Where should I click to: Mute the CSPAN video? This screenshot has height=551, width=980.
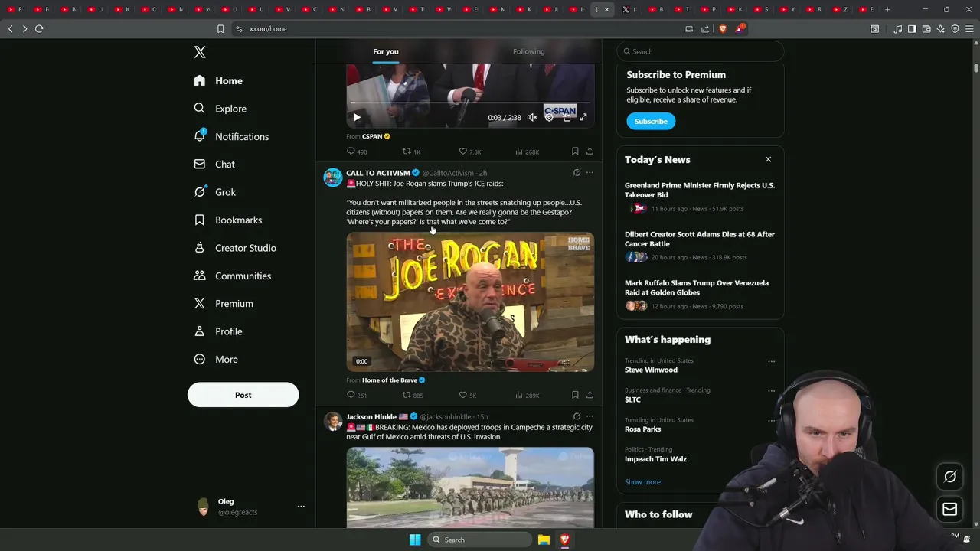coord(532,117)
